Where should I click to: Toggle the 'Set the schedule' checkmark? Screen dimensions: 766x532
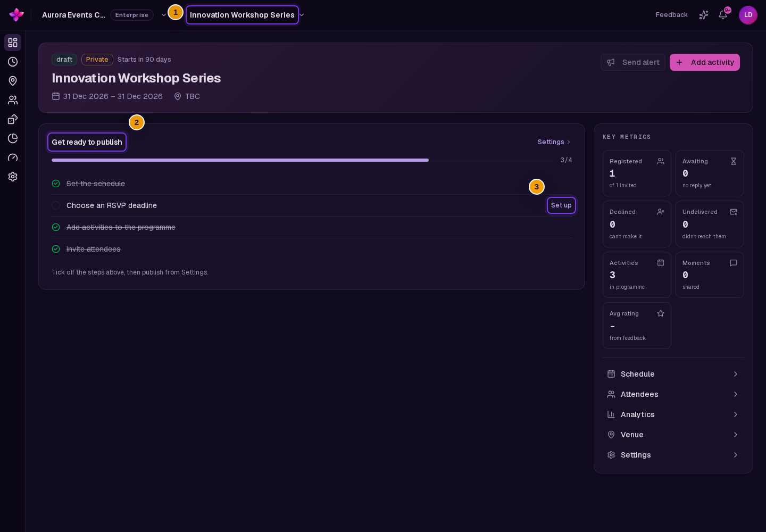[x=56, y=184]
